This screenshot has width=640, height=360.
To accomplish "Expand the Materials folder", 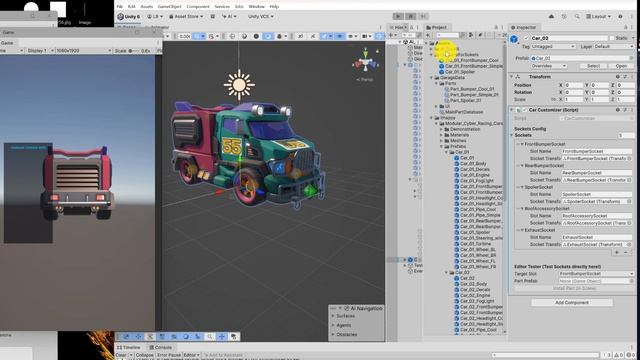I will (x=441, y=135).
